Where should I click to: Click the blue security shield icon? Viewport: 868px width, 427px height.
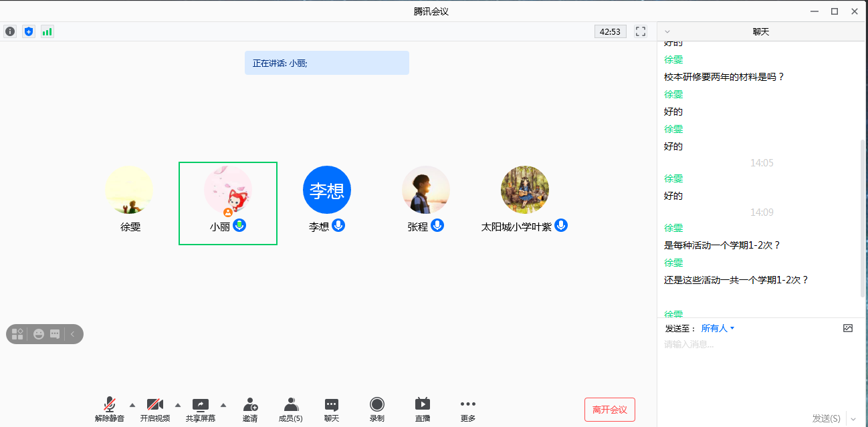coord(28,31)
